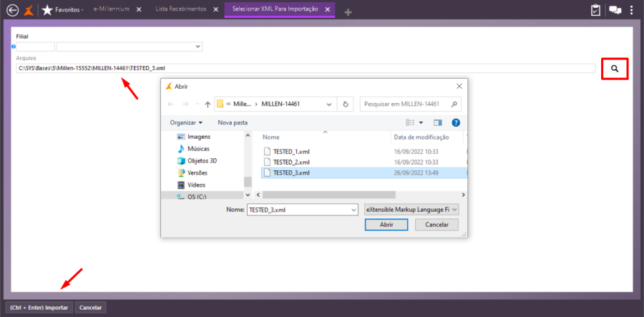Click the bottom Cancelar button in main window
This screenshot has width=644, height=317.
[90, 307]
